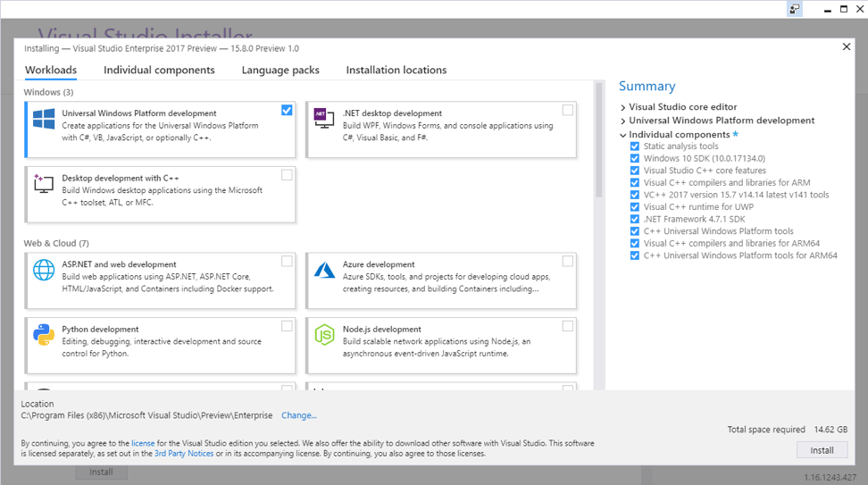Click the ASP.NET globe icon
Viewport: 868px width, 485px height.
point(44,270)
